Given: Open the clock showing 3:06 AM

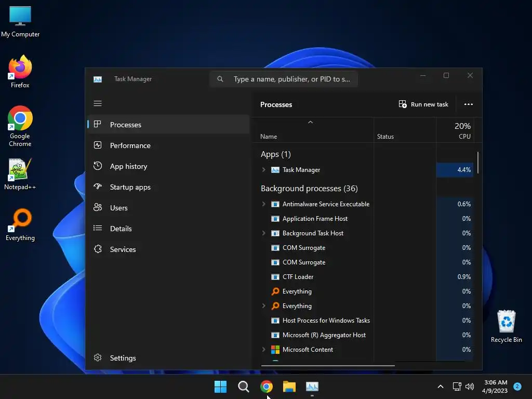Looking at the screenshot, I should [495, 387].
